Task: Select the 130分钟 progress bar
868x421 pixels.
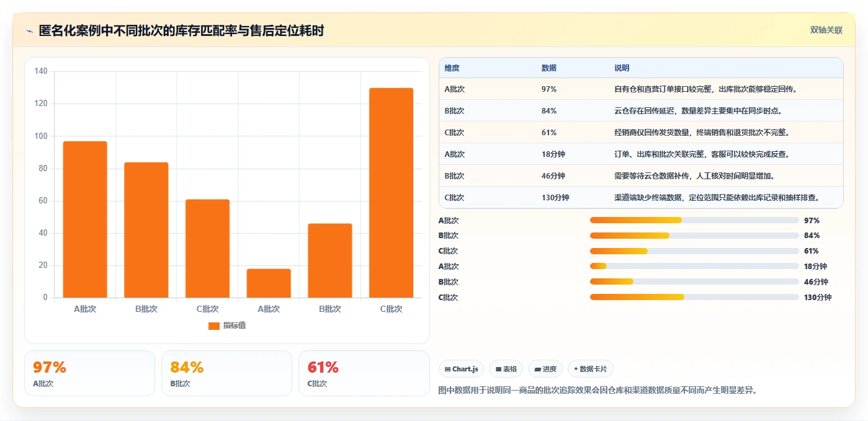Action: [x=694, y=297]
